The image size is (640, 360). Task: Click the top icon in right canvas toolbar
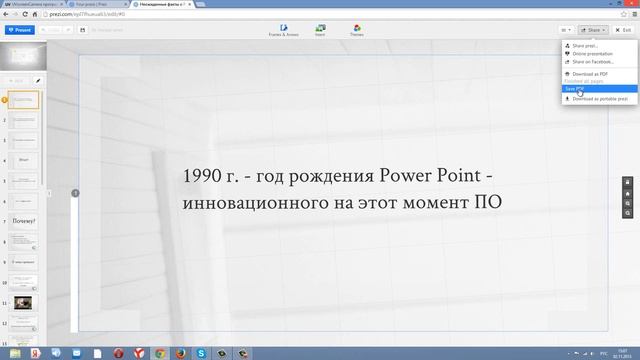pyautogui.click(x=627, y=182)
